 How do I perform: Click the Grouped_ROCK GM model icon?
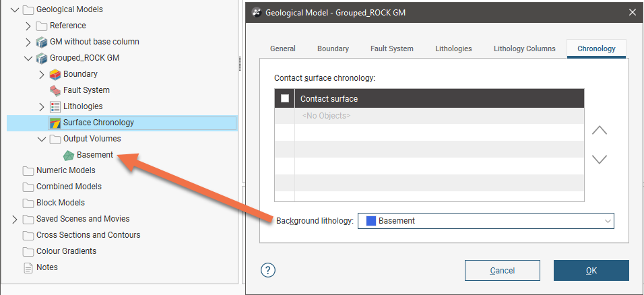pos(42,58)
